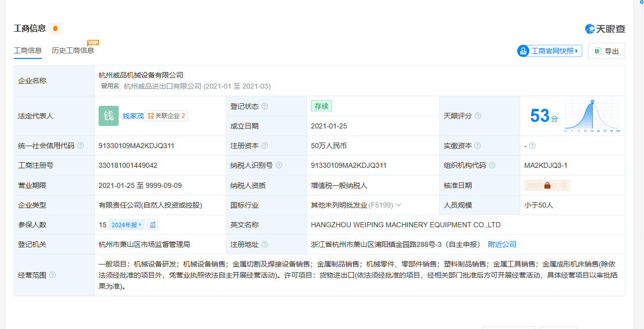Click the help icon next to 经营范围
644x329 pixels.
tap(52, 275)
